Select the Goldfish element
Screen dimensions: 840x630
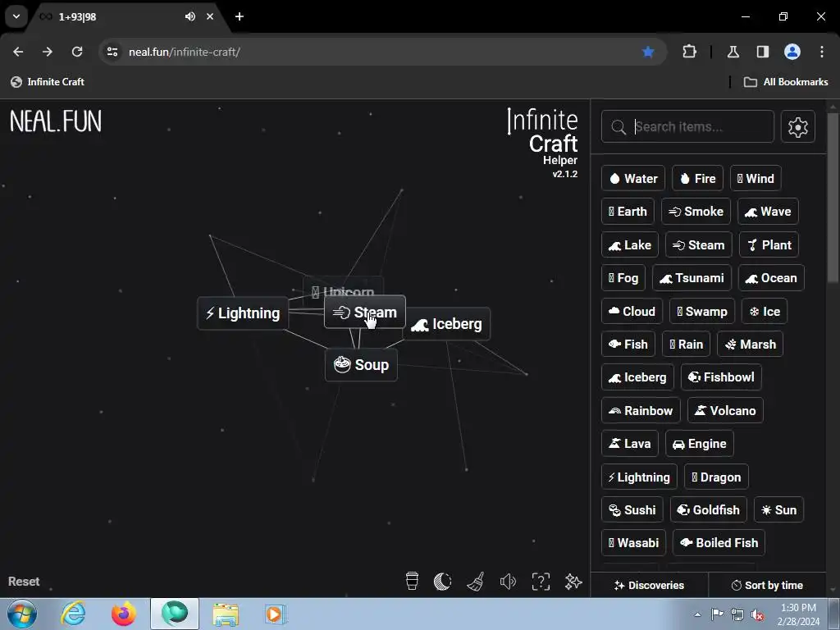pyautogui.click(x=709, y=509)
